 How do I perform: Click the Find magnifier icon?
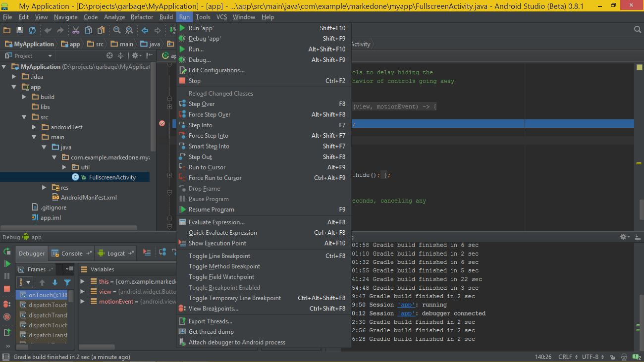[116, 30]
